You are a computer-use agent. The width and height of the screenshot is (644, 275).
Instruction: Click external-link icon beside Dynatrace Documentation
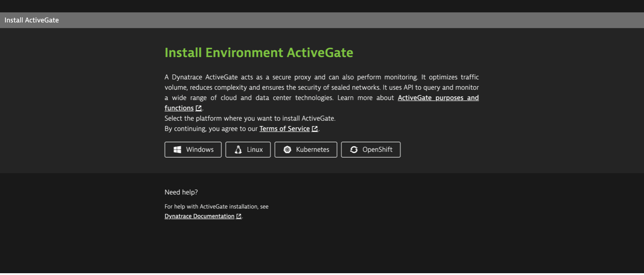[x=239, y=216]
